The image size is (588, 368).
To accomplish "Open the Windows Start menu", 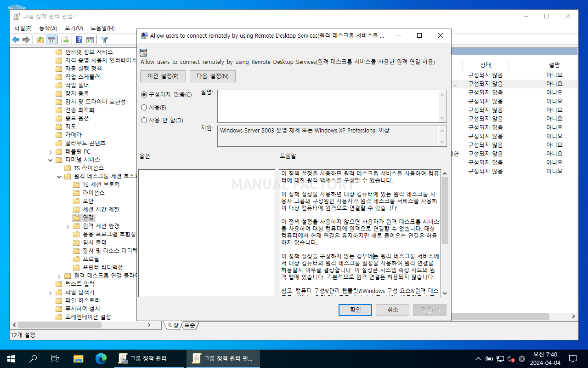I will pos(11,358).
